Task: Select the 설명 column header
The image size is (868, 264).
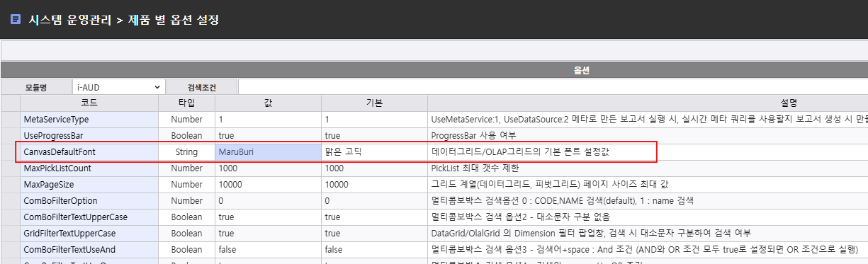Action: [648, 103]
